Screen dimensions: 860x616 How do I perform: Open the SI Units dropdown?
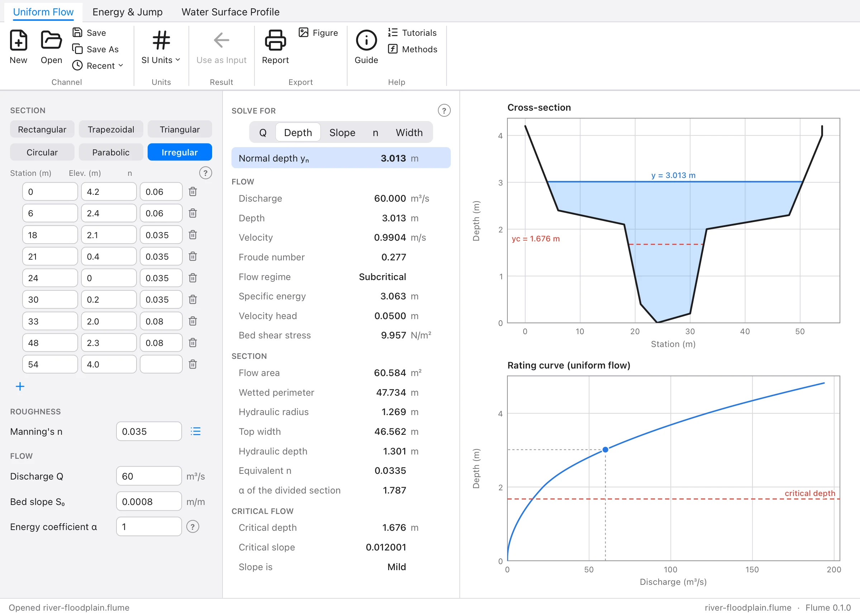pyautogui.click(x=161, y=47)
